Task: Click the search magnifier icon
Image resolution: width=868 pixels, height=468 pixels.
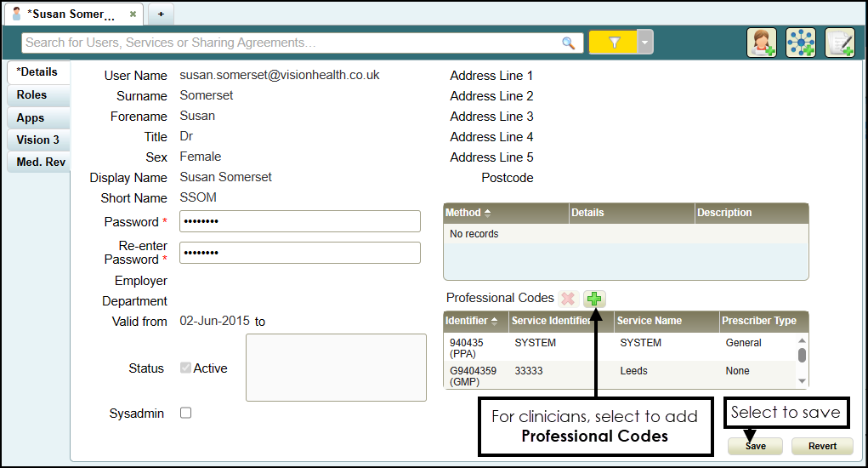Action: coord(568,43)
